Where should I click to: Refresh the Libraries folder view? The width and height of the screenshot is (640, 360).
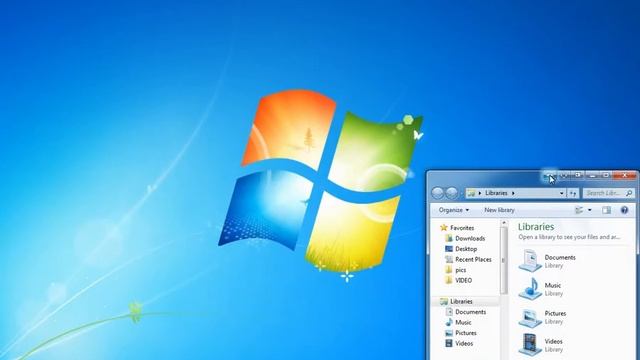[573, 193]
